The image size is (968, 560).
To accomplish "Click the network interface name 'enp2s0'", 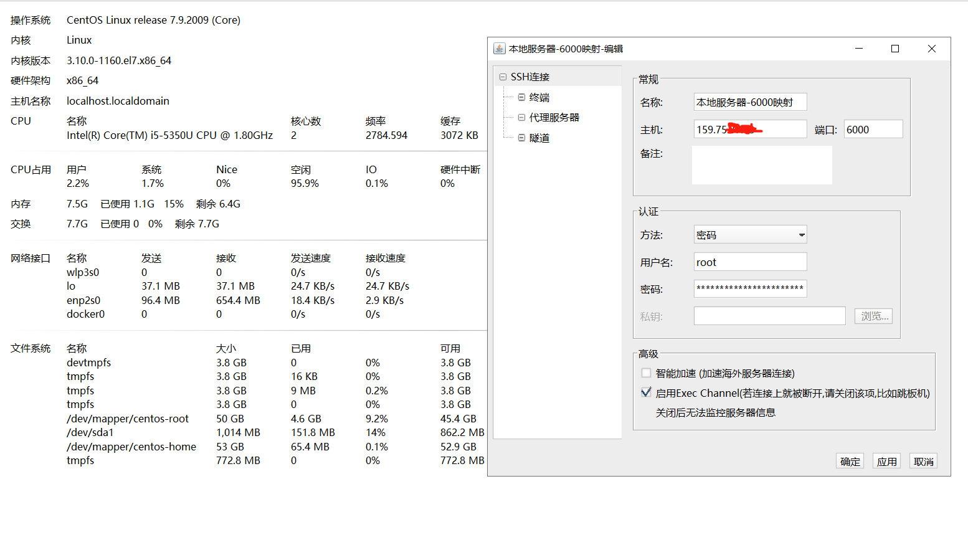I will (x=83, y=300).
